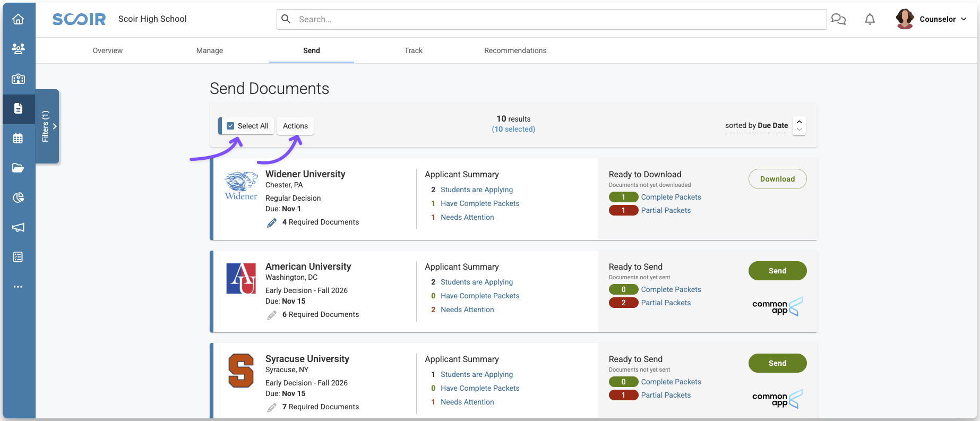
Task: Open Syracuse Students are Applying link
Action: click(x=477, y=374)
